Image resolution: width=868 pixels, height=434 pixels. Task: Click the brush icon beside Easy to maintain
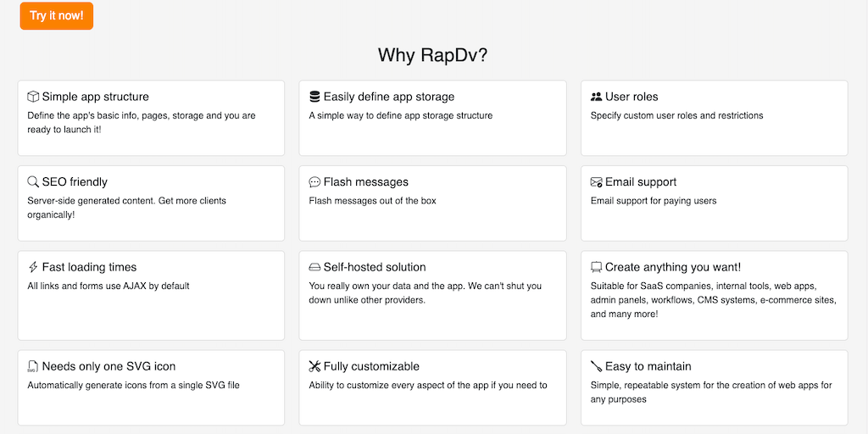pos(597,367)
